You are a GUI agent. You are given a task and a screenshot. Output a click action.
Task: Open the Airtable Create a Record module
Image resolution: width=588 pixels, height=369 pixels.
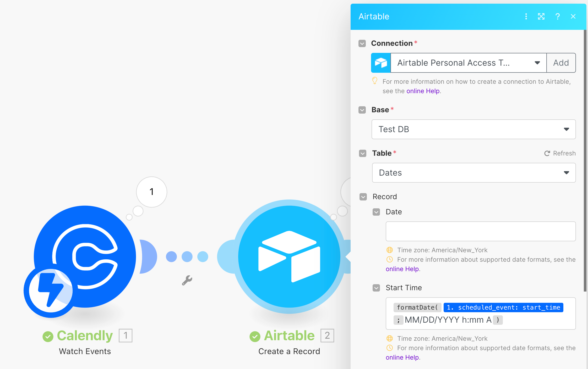[x=289, y=256]
